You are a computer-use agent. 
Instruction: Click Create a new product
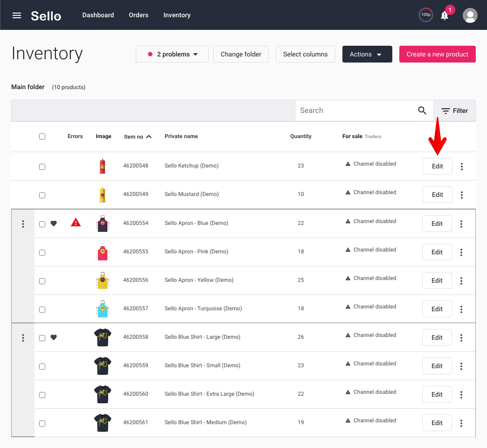tap(437, 54)
